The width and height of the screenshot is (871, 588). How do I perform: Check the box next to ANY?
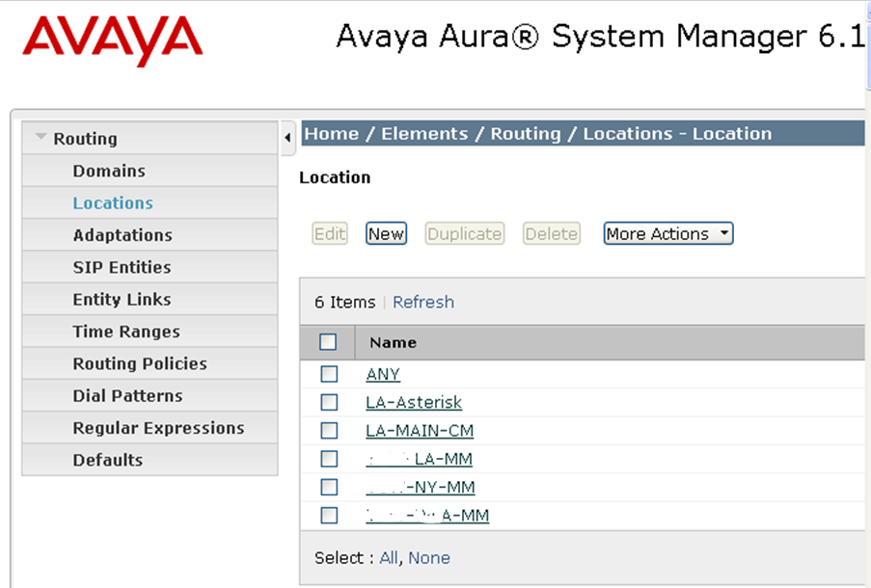[x=329, y=374]
